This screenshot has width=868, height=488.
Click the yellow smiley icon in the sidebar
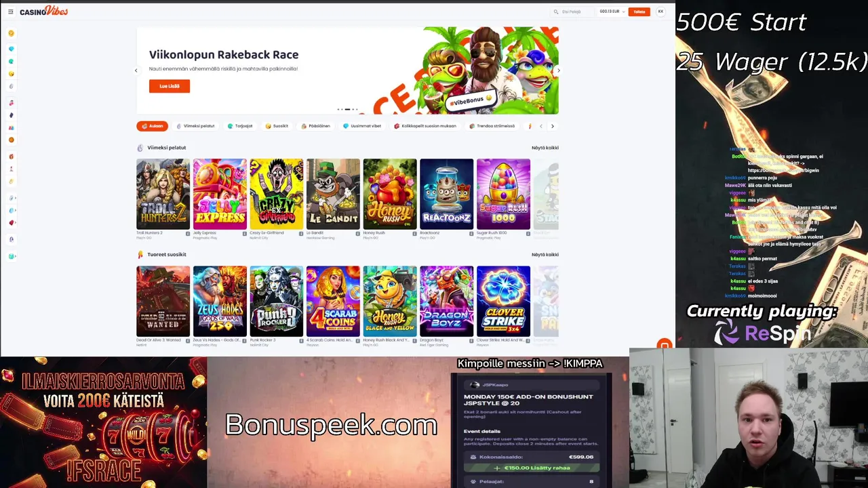tap(11, 74)
